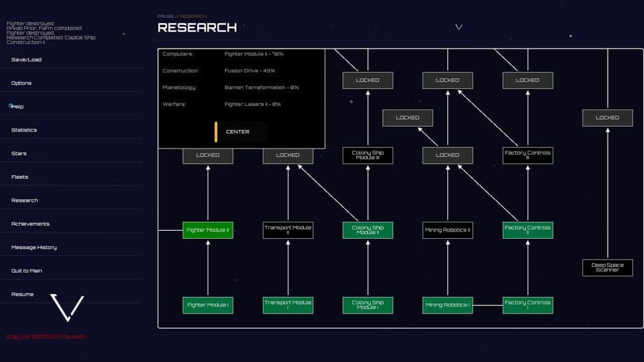Image resolution: width=644 pixels, height=362 pixels.
Task: Open the Options menu item
Action: click(x=21, y=83)
